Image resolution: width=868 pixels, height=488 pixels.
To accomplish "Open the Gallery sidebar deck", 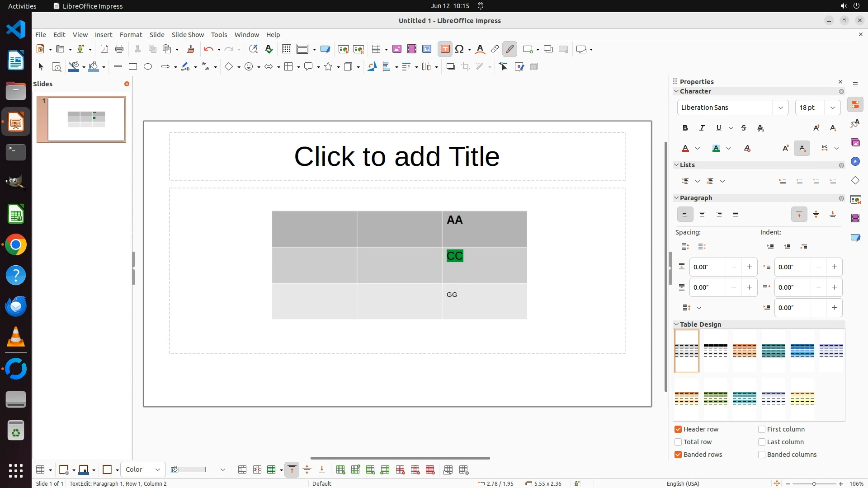I will (x=855, y=143).
